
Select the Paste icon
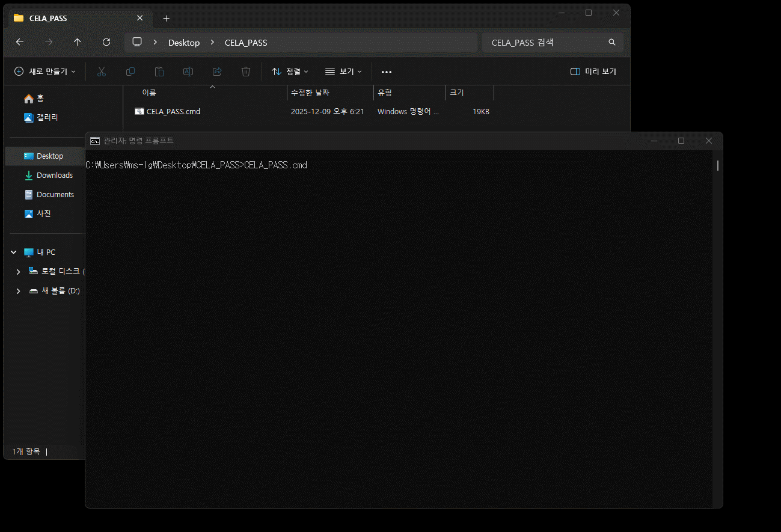pyautogui.click(x=159, y=72)
